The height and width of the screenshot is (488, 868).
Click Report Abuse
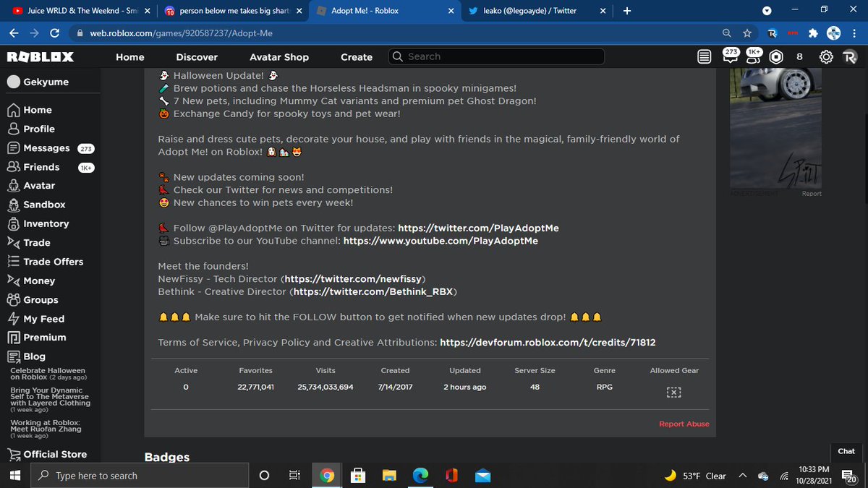[684, 424]
